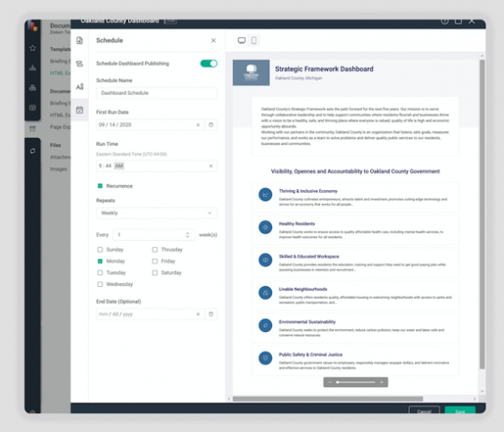Clear the Run Time value
This screenshot has width=504, height=432.
coord(211,166)
